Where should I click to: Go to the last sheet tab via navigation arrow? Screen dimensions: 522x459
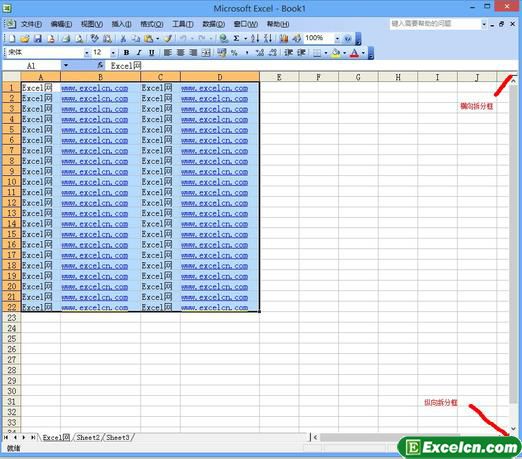[x=33, y=437]
